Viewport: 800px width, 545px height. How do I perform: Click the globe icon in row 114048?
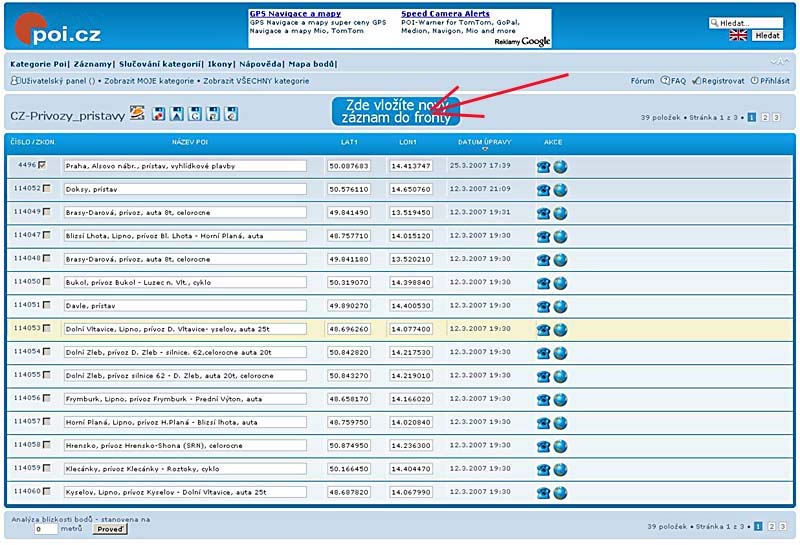(560, 260)
